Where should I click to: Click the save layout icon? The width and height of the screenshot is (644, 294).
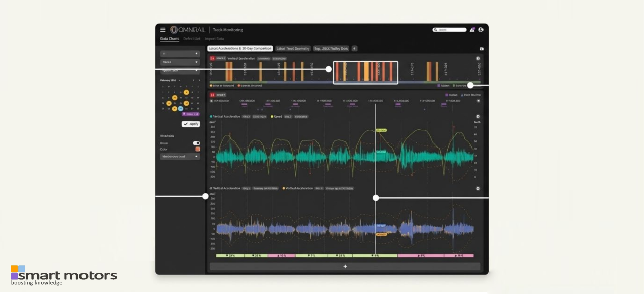click(x=481, y=49)
